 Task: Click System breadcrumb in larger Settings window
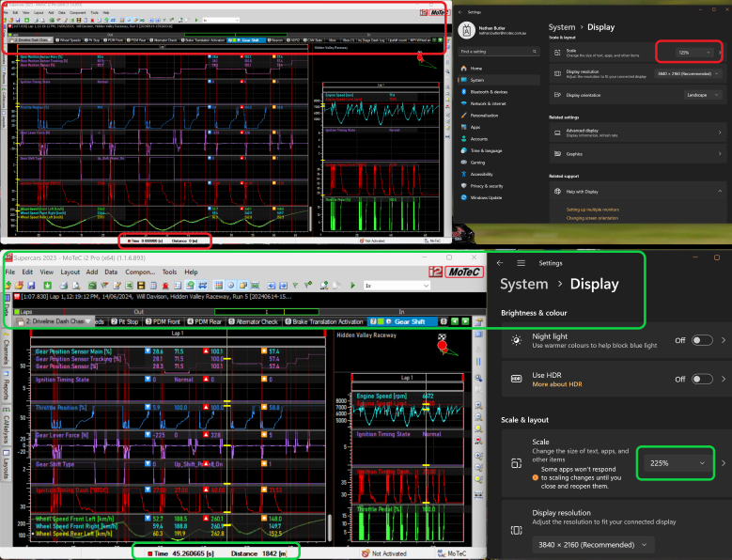pyautogui.click(x=523, y=284)
